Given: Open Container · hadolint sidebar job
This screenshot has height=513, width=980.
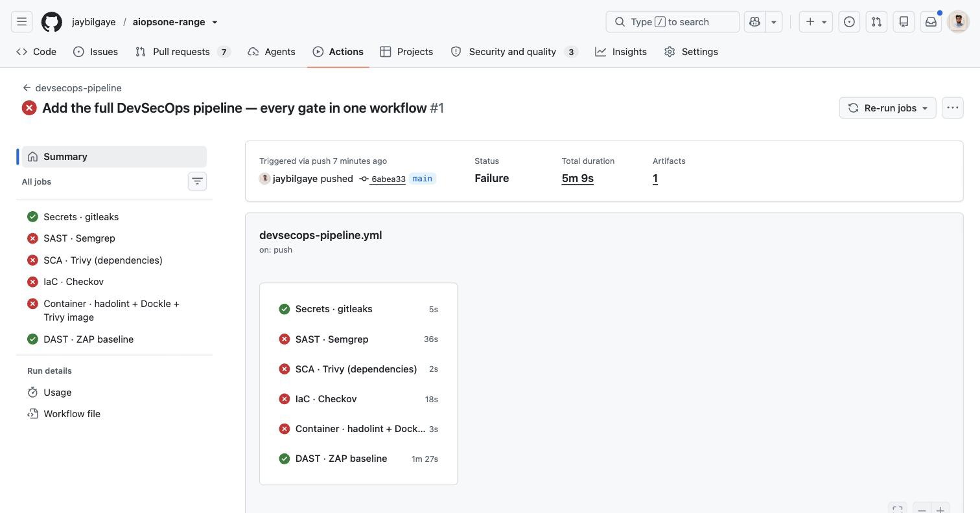Looking at the screenshot, I should (x=114, y=310).
